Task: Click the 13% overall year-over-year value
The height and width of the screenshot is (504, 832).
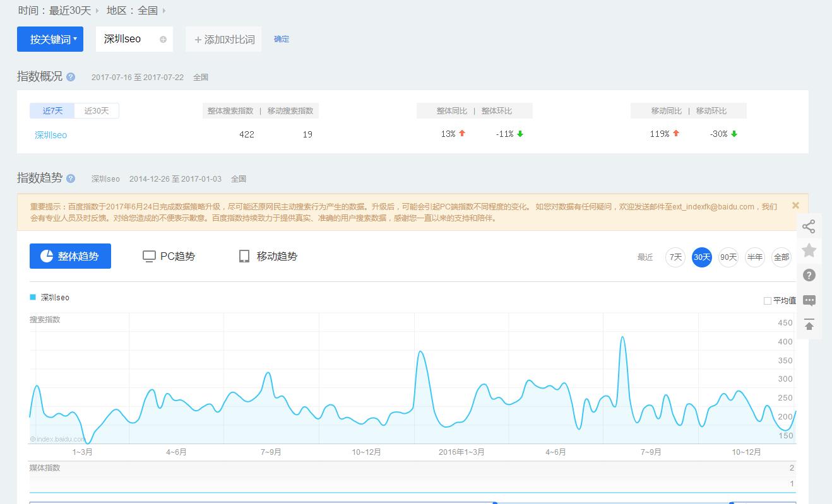Action: coord(448,134)
